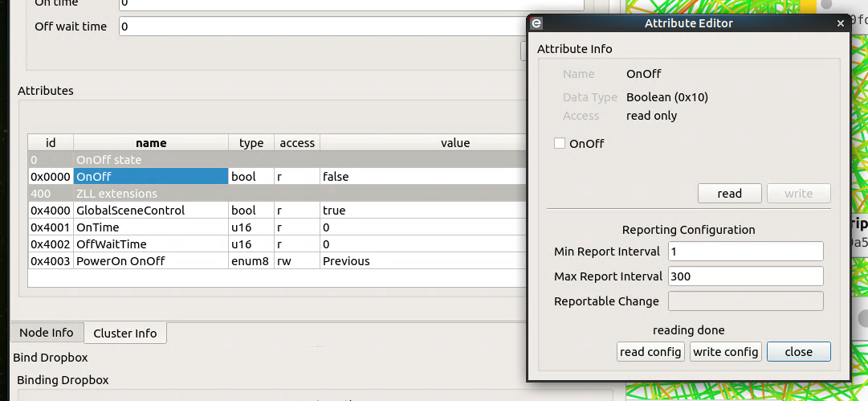Click the enum8 type cell
Viewport: 868px width, 401px height.
pos(251,261)
